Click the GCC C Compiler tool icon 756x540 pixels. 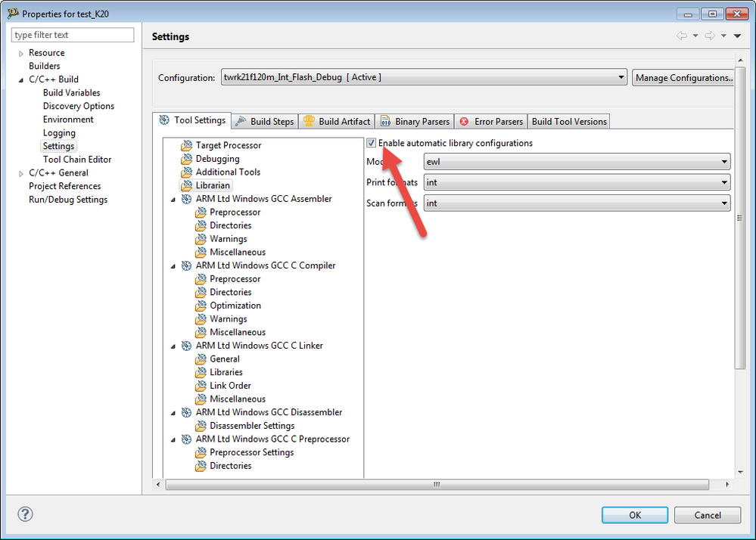(187, 265)
